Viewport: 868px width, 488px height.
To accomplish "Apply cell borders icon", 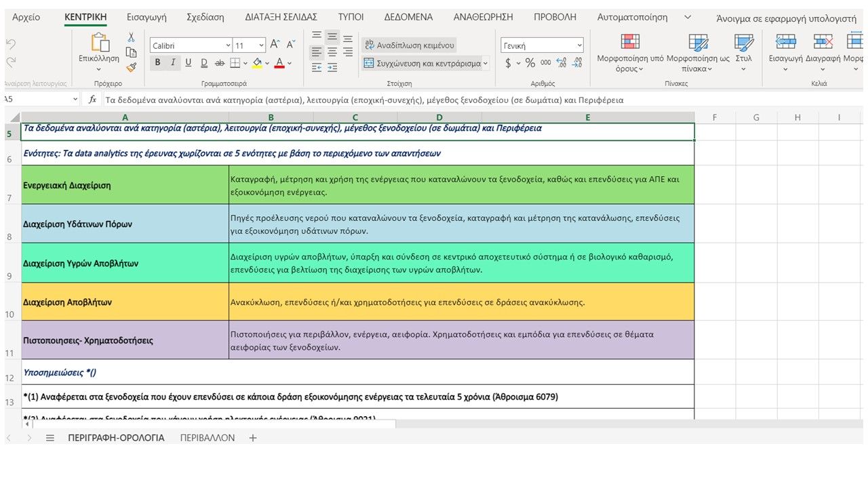I will click(x=235, y=63).
